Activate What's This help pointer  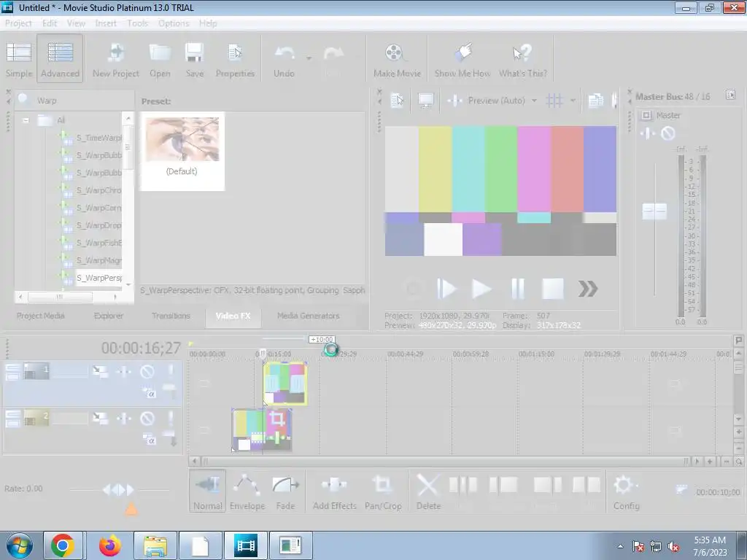click(x=522, y=60)
